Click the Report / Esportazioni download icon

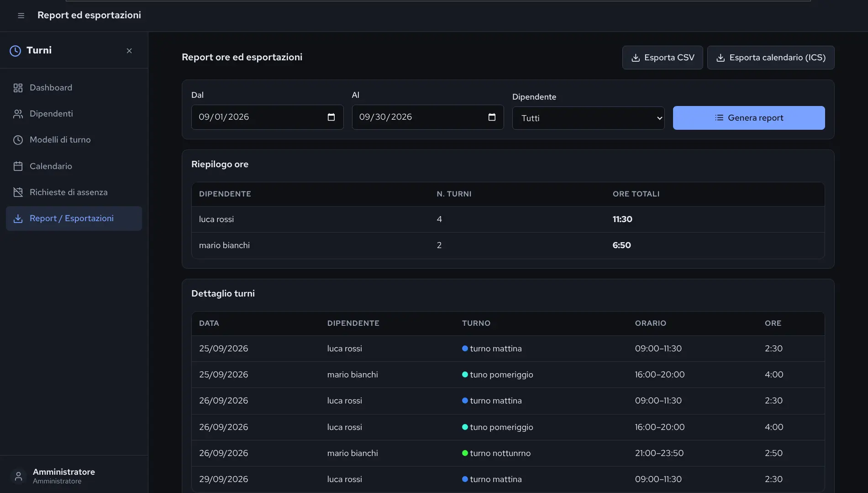pos(18,218)
